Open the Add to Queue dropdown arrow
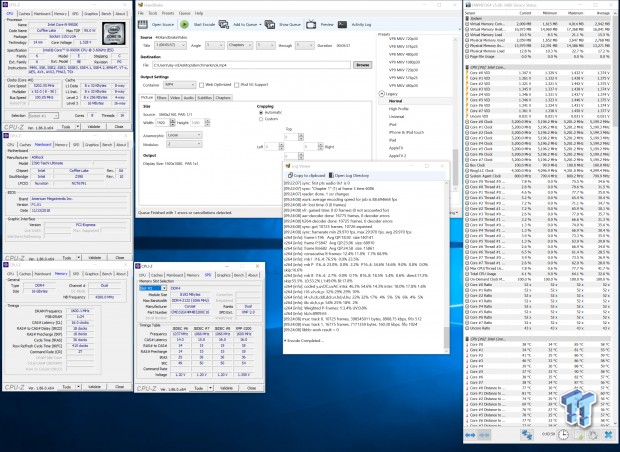This screenshot has width=620, height=452. tap(260, 25)
